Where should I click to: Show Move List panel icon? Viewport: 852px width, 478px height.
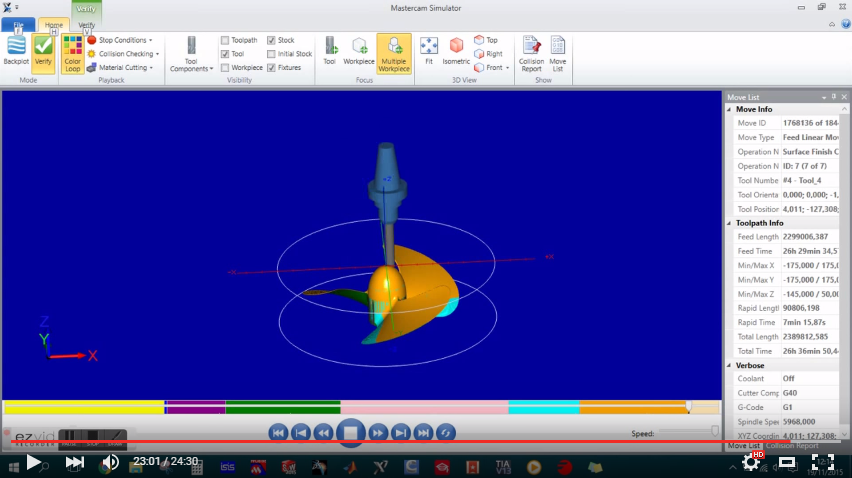pyautogui.click(x=557, y=54)
